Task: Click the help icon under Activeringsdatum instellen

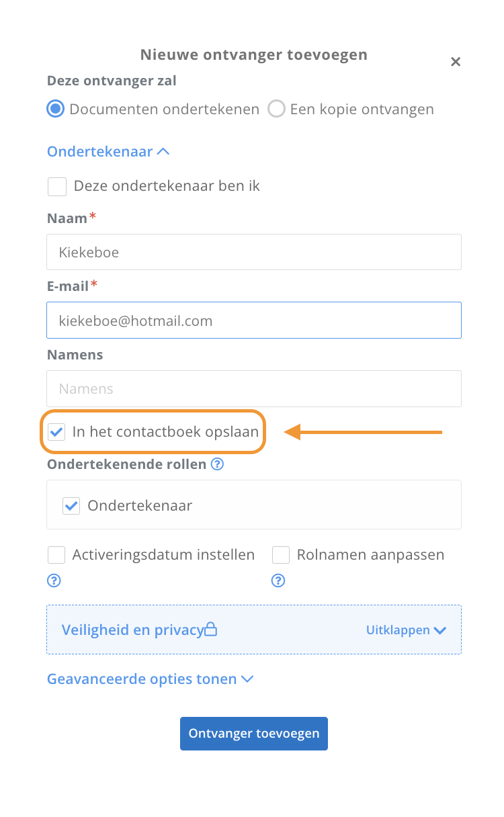Action: pos(54,580)
